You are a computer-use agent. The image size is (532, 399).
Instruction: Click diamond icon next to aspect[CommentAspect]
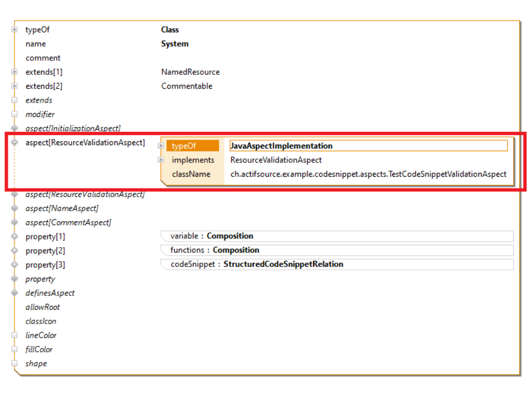[14, 222]
